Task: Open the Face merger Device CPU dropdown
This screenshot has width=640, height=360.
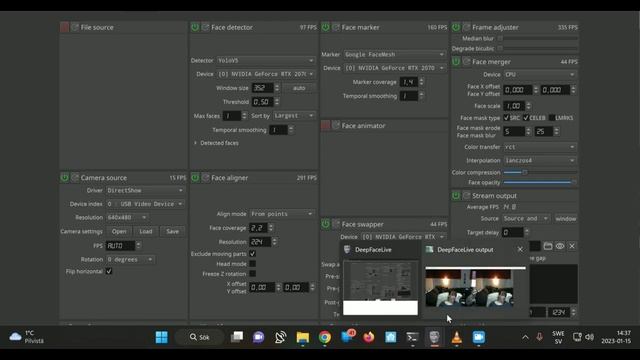Action: (x=540, y=74)
